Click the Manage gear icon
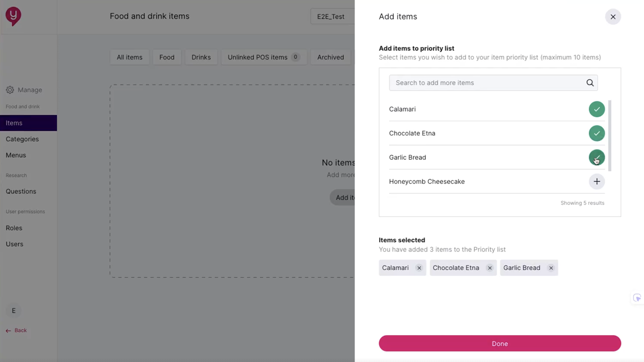The image size is (644, 362). coord(10,90)
